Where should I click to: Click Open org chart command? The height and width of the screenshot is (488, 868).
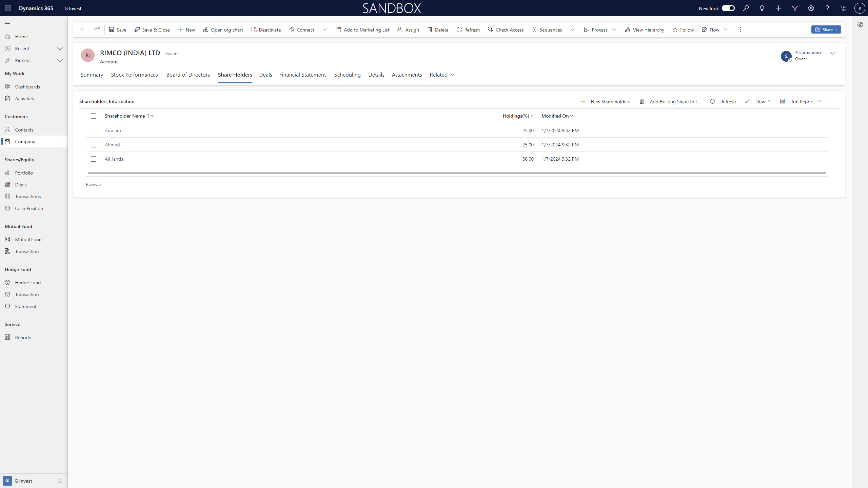[x=223, y=30]
